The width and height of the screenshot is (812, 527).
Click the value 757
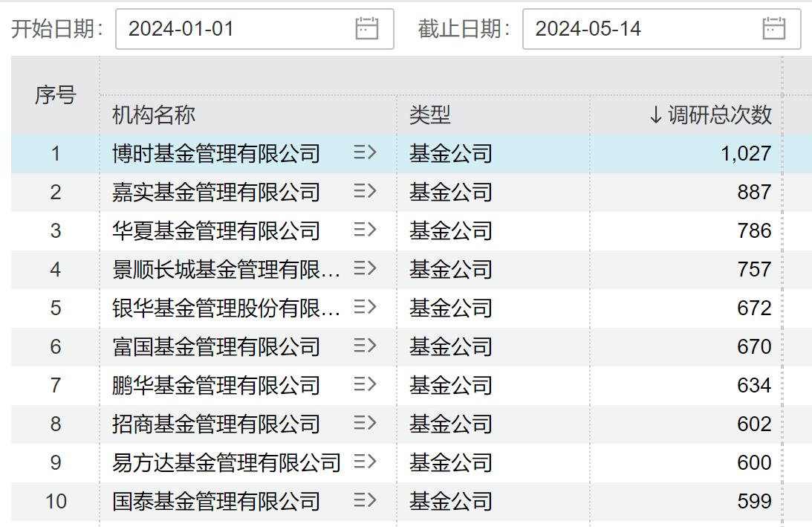[x=755, y=270]
